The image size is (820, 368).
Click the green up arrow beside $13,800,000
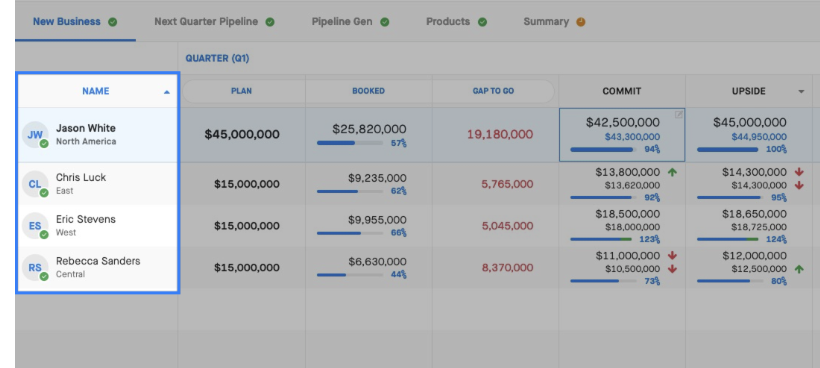(673, 172)
